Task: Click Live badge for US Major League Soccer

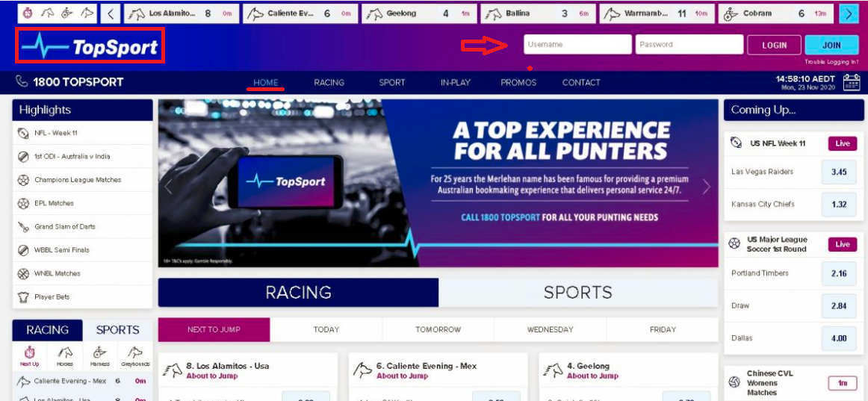Action: pyautogui.click(x=843, y=244)
